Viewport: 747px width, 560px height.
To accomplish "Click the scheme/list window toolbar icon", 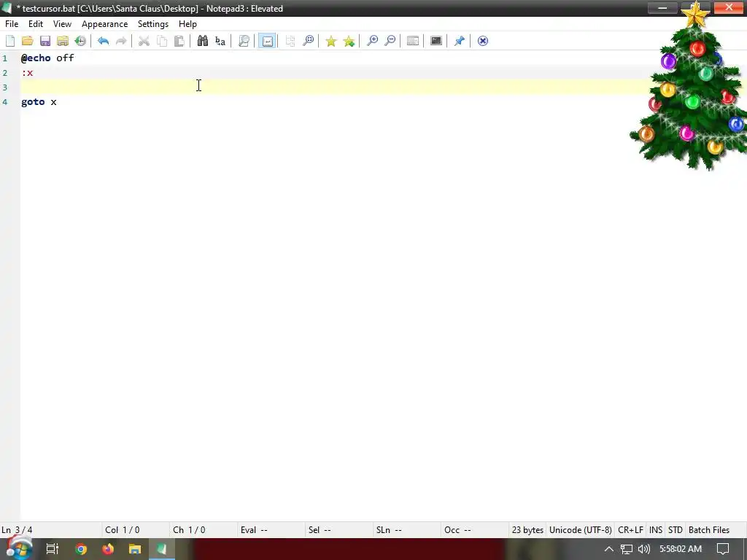I will [413, 41].
